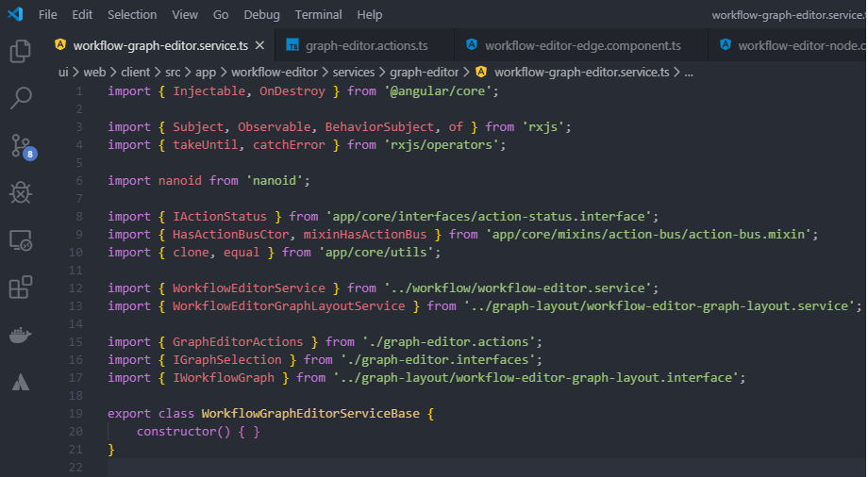Click the './graph-editor.interfaces' import path
Viewport: 868px width, 477px height.
(438, 360)
